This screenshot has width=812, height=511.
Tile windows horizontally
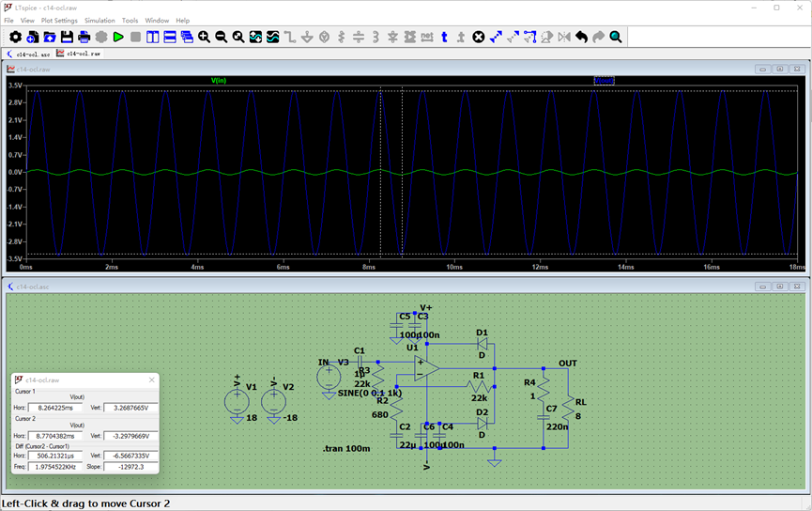coord(170,37)
